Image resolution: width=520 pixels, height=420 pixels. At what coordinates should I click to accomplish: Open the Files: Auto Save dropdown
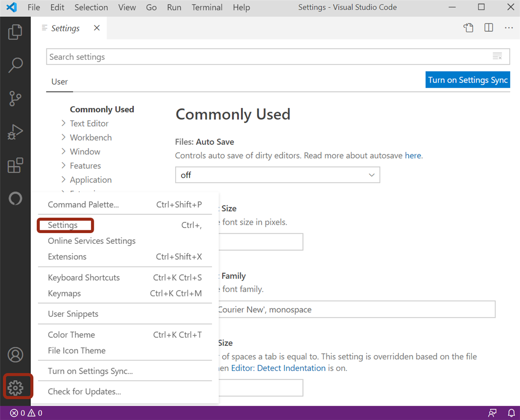(278, 175)
